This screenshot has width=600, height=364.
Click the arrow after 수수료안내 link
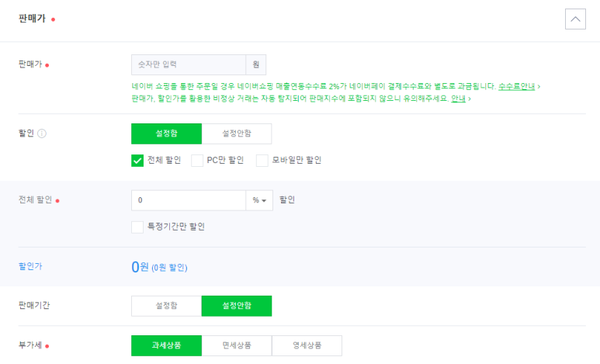coord(539,87)
